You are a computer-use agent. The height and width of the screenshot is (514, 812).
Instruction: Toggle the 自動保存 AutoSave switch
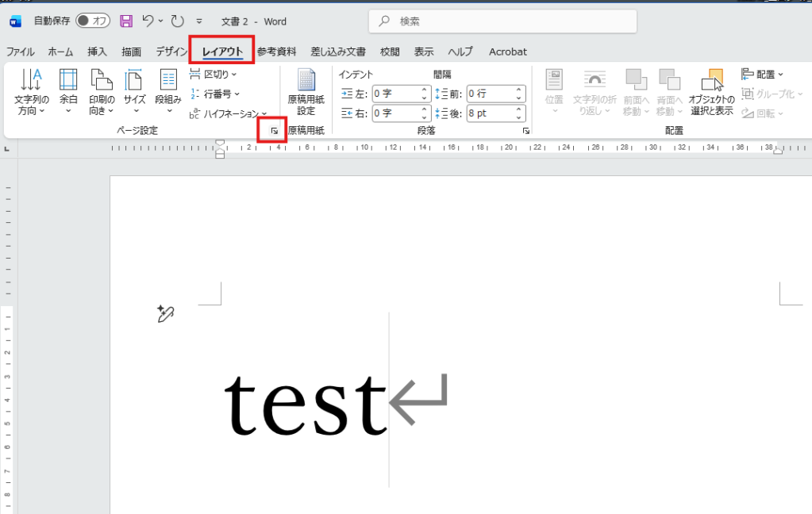pyautogui.click(x=93, y=21)
